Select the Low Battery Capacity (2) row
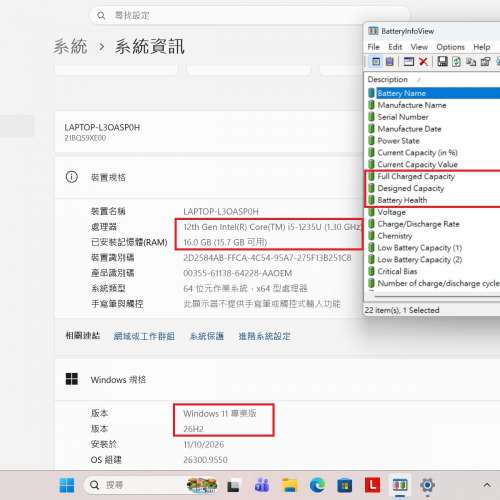 click(433, 259)
